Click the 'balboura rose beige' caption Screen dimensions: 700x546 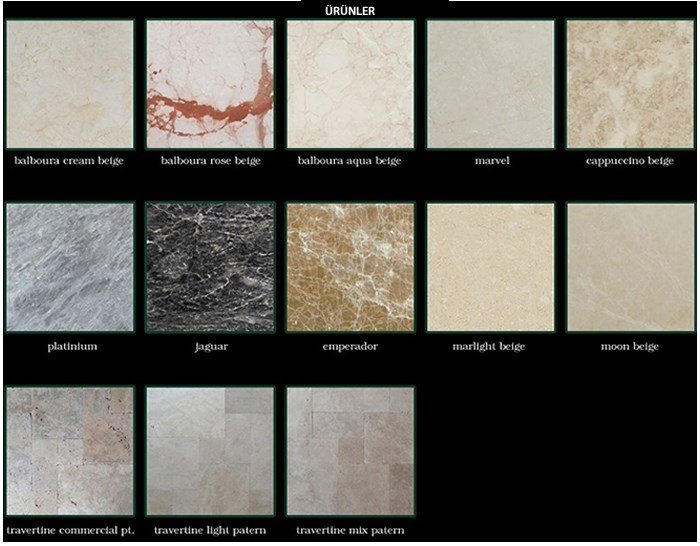(x=211, y=161)
